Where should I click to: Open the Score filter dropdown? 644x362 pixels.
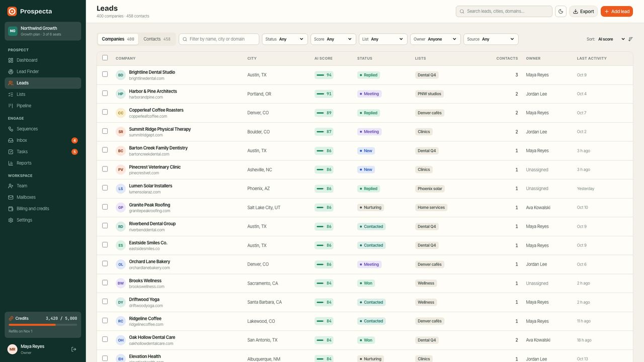[333, 39]
